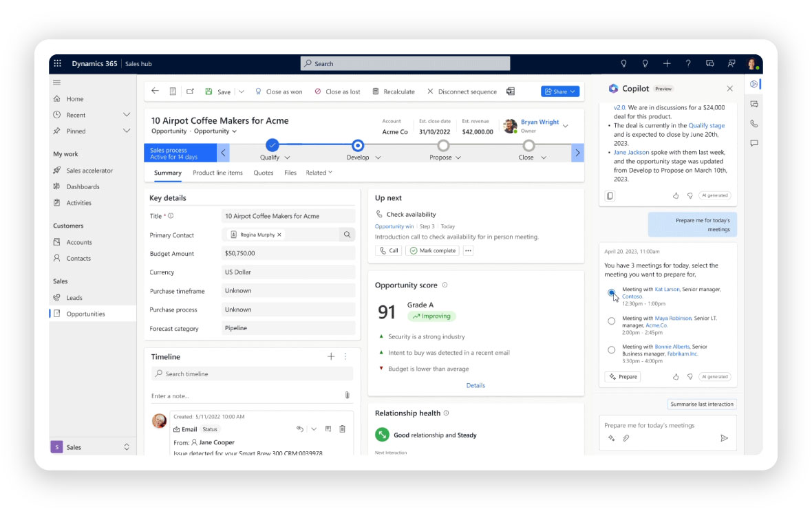Open the help question mark icon
This screenshot has height=509, width=812.
coord(688,63)
